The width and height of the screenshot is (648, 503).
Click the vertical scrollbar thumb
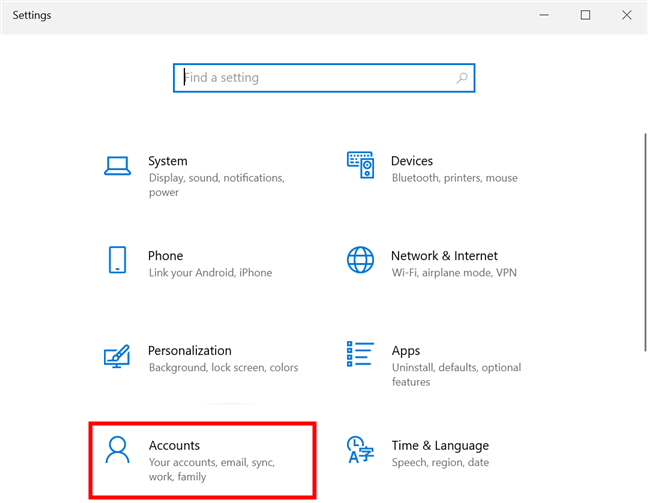645,242
